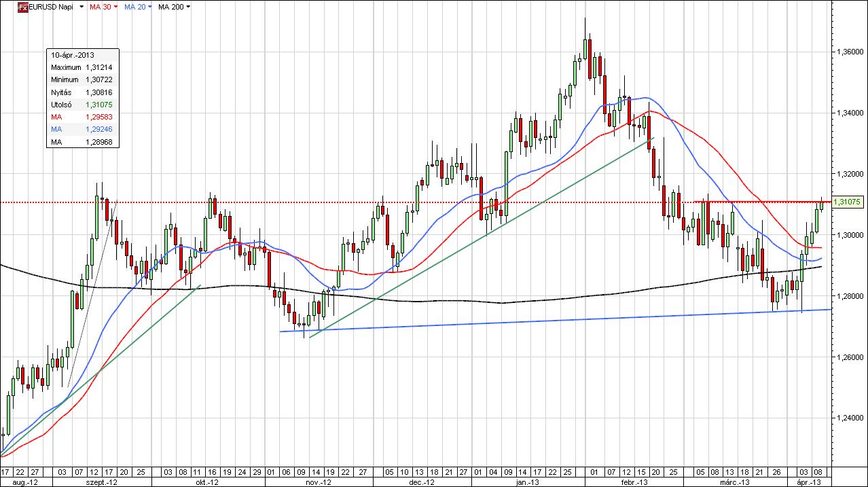868x487 pixels.
Task: Click the 1,28000 price axis label
Action: pyautogui.click(x=850, y=296)
